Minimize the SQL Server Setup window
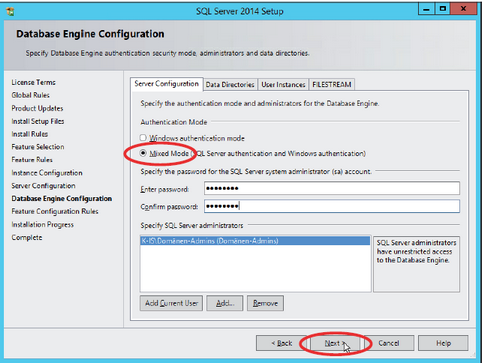Viewport: 482px width, 363px height. (426, 9)
